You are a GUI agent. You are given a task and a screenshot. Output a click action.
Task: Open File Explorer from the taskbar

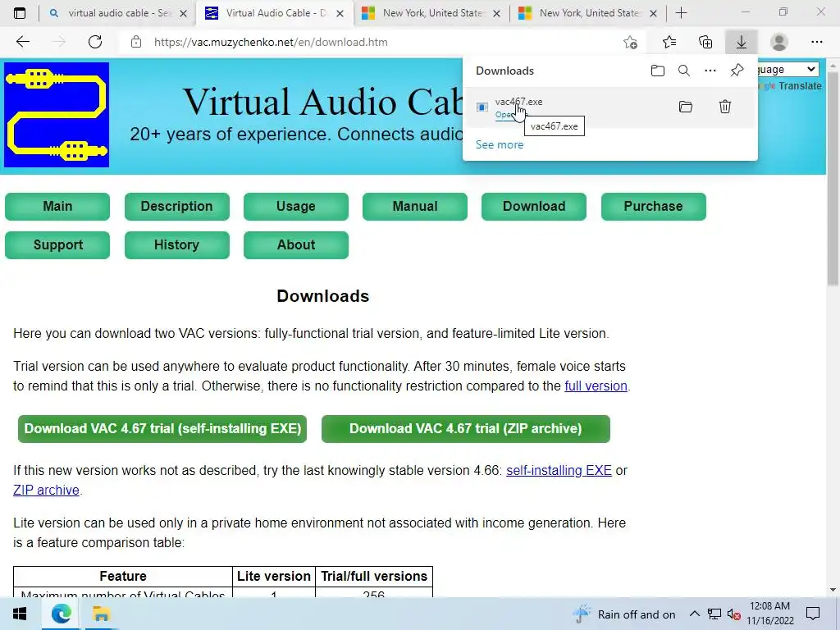click(101, 614)
